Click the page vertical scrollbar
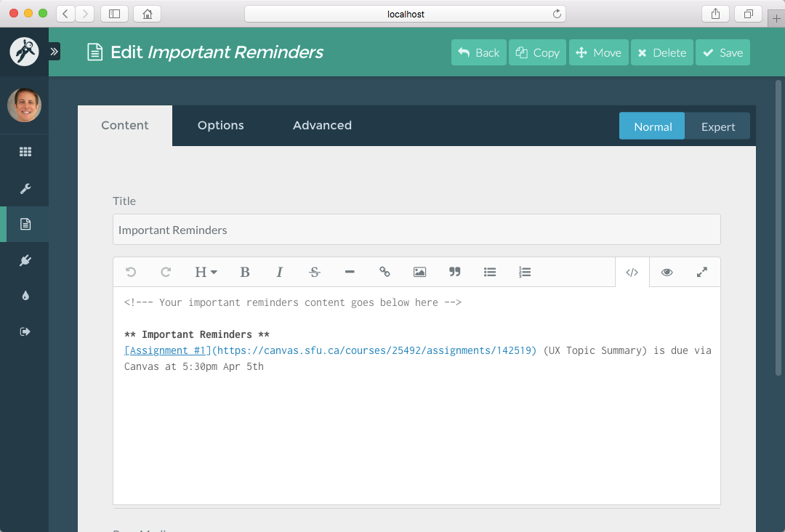785x532 pixels. 778,227
